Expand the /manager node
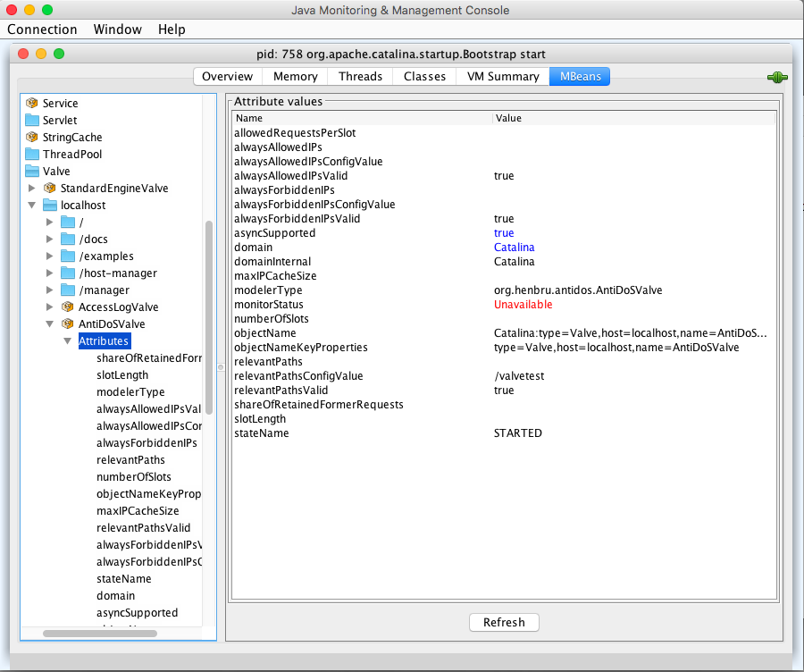This screenshot has width=804, height=672. (x=50, y=290)
